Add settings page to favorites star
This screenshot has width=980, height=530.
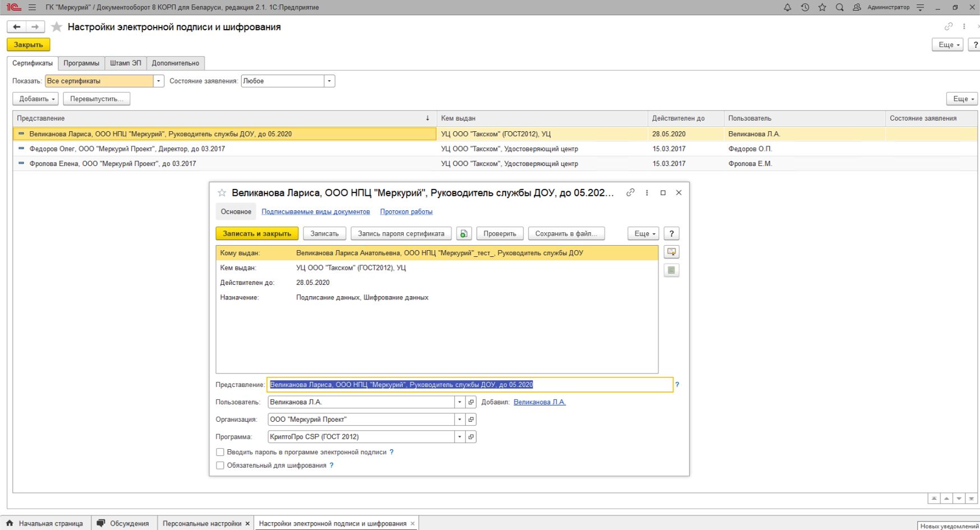point(57,27)
